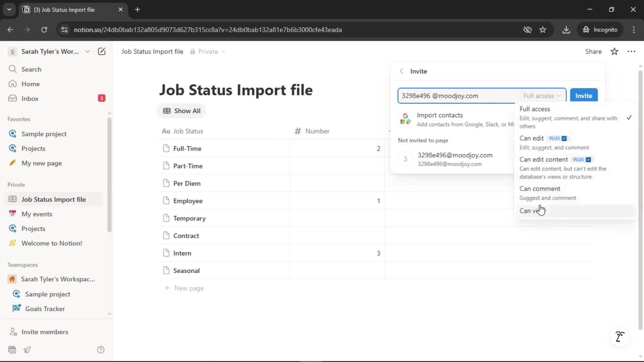Image resolution: width=644 pixels, height=362 pixels.
Task: Click the page title Job Status Import file
Action: click(236, 90)
